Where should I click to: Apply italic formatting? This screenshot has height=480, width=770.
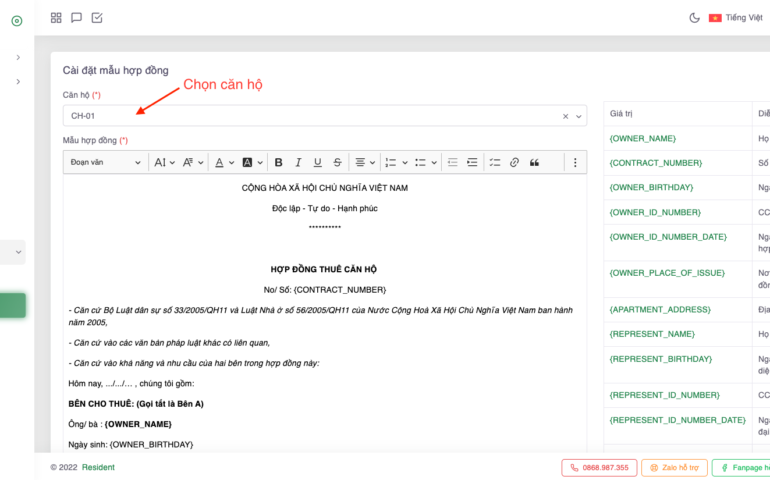(298, 162)
